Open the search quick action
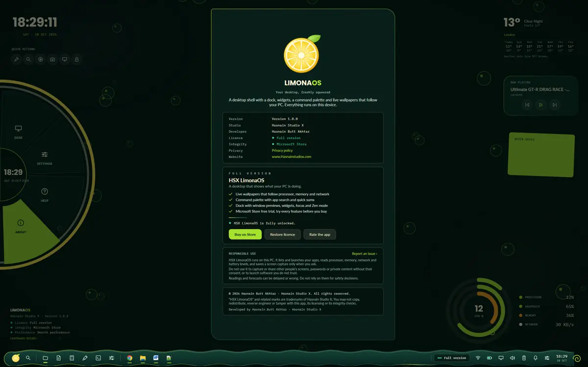Screen dimensions: 588x367 click(28, 59)
